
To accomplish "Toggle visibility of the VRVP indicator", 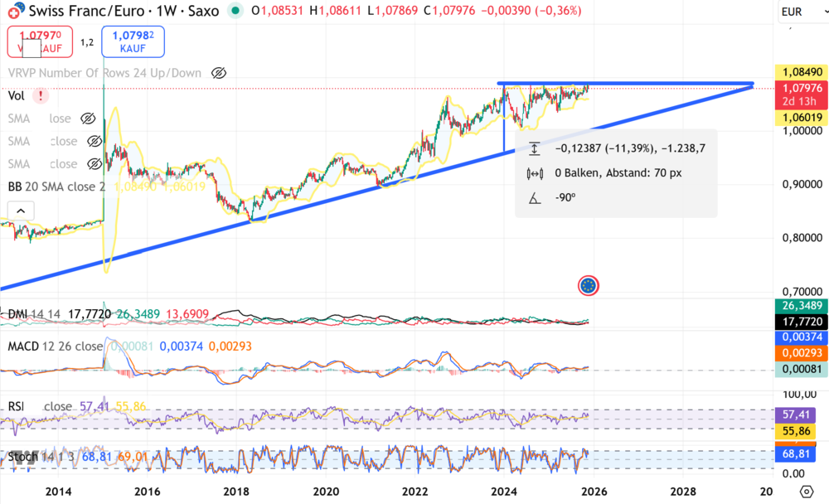I will [218, 74].
